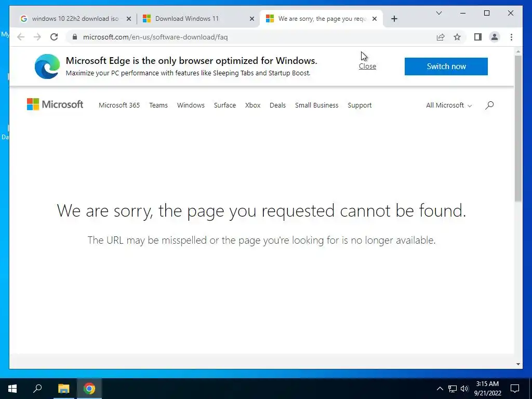This screenshot has height=399, width=532.
Task: Share this page icon in address bar
Action: pos(441,37)
